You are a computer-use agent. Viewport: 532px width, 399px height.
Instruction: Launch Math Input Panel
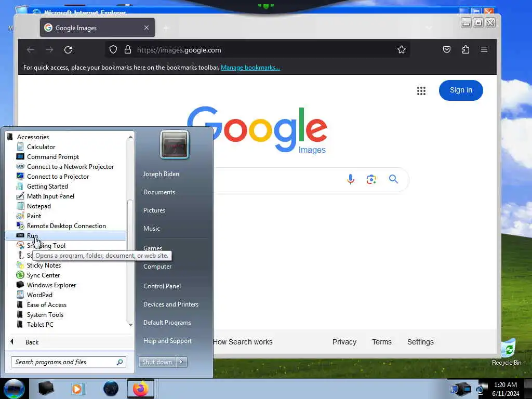[50, 196]
